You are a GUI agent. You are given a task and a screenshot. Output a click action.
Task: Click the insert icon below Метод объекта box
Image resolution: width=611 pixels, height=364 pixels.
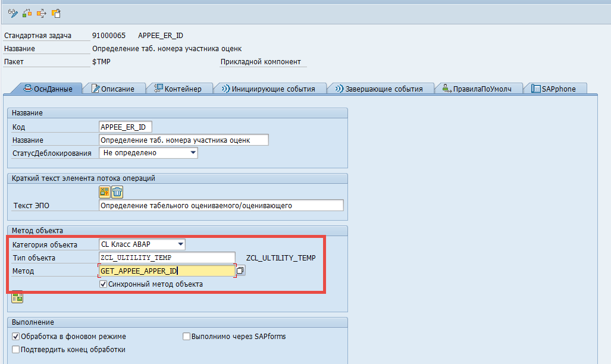click(x=17, y=297)
